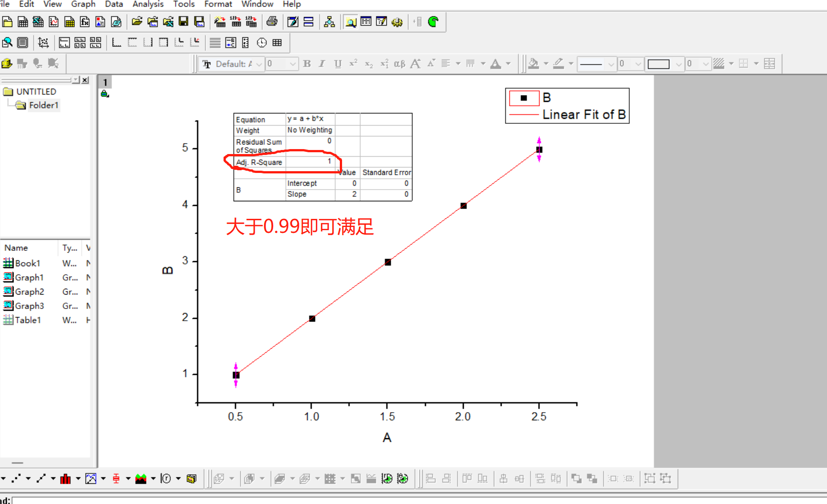The image size is (827, 504).
Task: Close the Project Explorer panel
Action: point(85,80)
